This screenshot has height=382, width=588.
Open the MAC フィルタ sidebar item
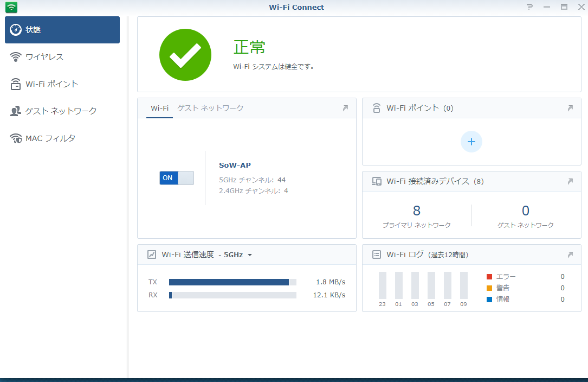pos(50,138)
